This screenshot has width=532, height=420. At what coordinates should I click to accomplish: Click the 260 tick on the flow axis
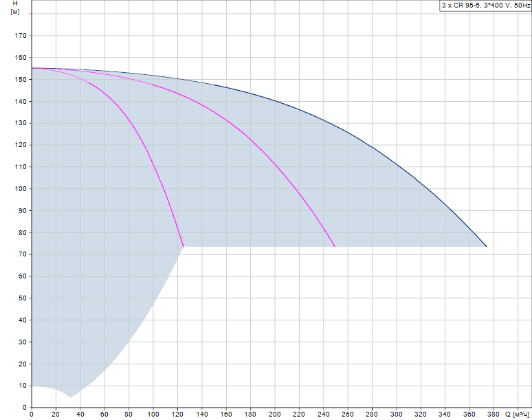(347, 415)
